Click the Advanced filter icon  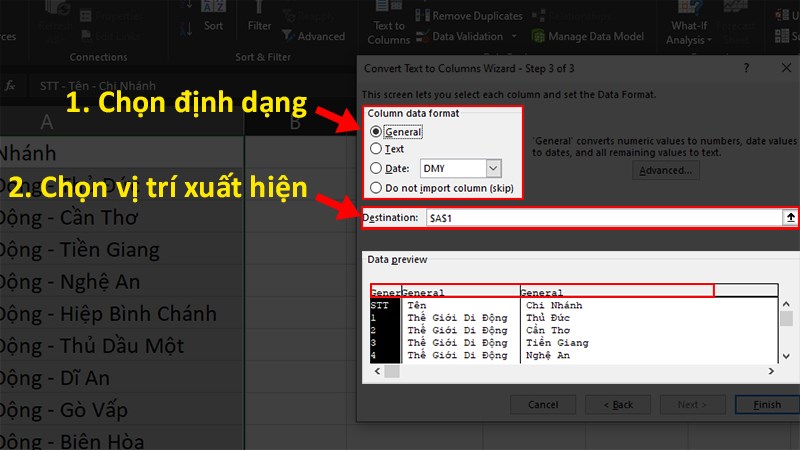[x=288, y=36]
